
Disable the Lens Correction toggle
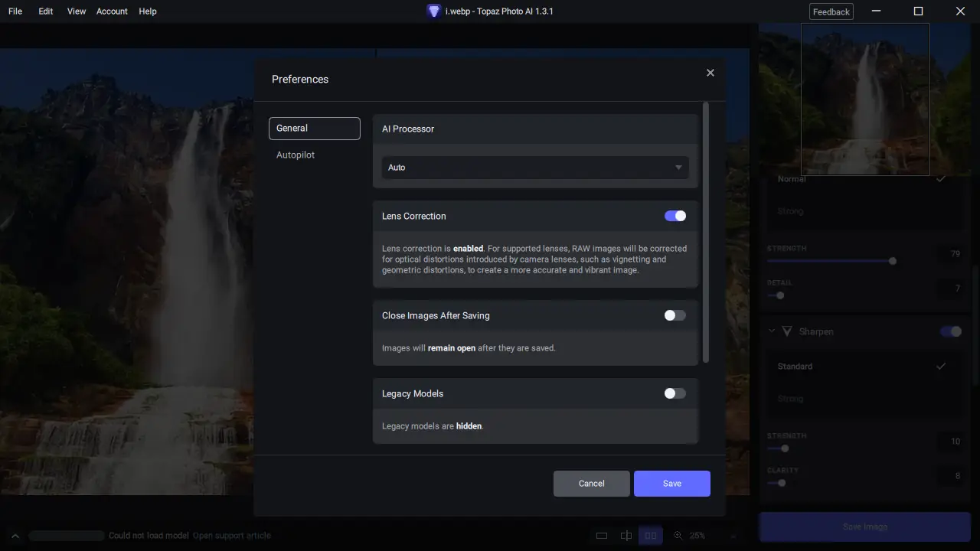coord(675,216)
